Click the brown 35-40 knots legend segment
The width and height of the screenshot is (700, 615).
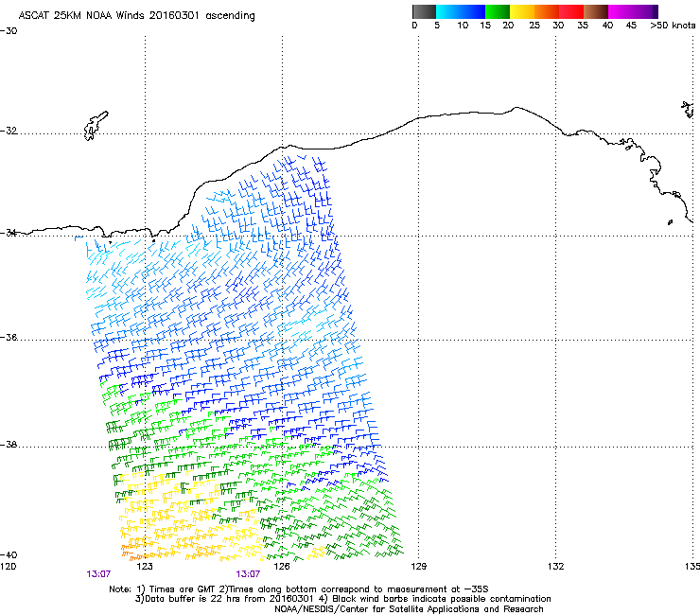596,11
